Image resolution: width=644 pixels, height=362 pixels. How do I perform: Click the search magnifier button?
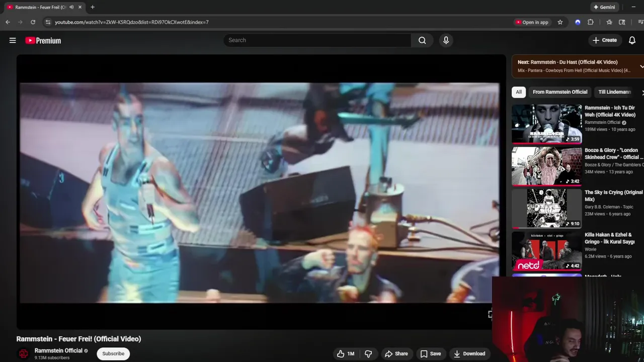coord(422,40)
